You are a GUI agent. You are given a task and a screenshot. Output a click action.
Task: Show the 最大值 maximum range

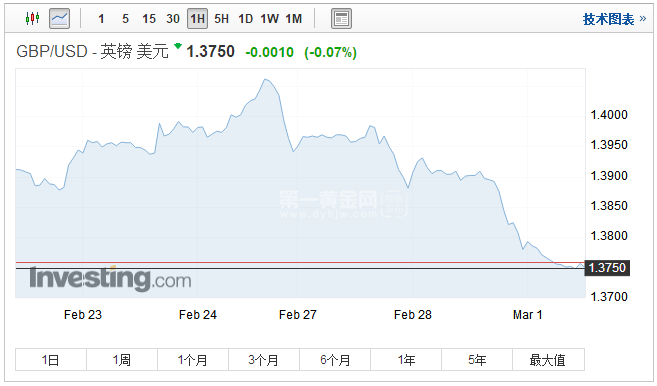coord(548,360)
